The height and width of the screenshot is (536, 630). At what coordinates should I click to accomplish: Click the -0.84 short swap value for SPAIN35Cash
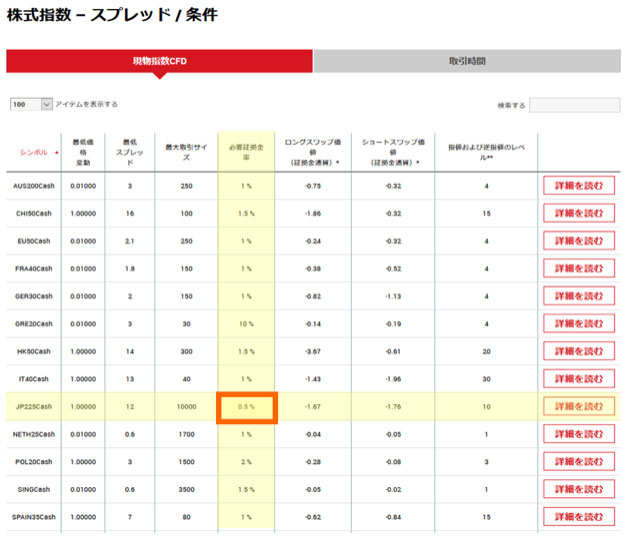[x=393, y=517]
